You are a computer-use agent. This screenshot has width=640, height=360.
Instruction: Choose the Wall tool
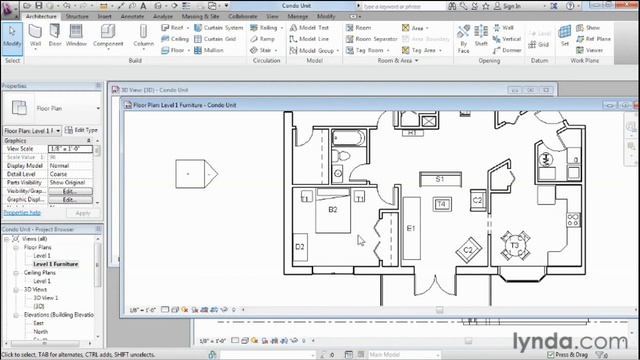pos(35,36)
